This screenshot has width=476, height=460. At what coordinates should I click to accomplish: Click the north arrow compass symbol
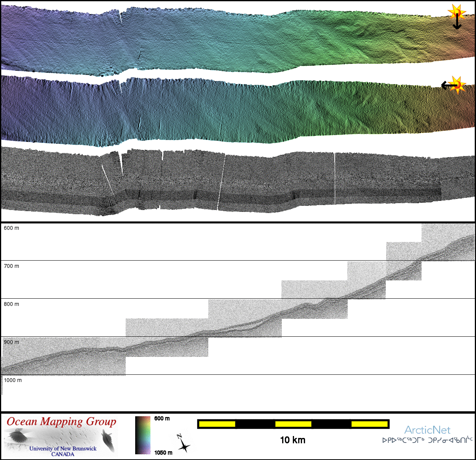pyautogui.click(x=183, y=444)
